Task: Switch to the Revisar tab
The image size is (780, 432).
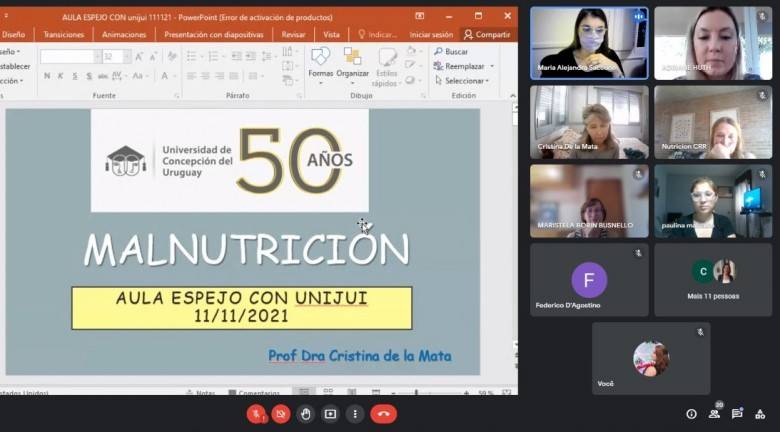Action: (x=293, y=34)
